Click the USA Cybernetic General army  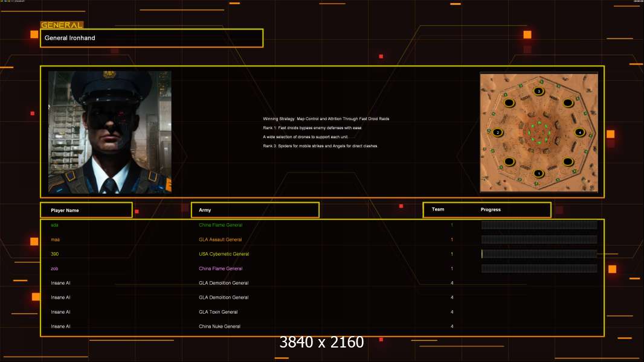224,254
